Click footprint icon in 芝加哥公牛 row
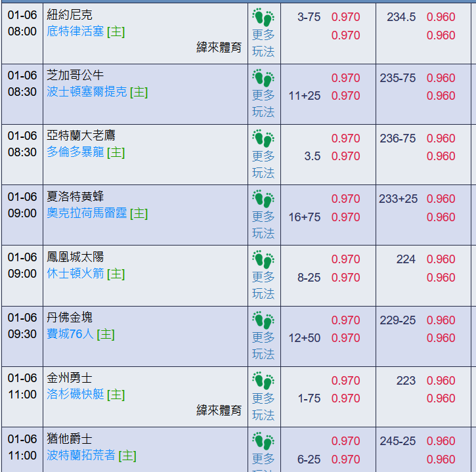This screenshot has width=476, height=472. (x=263, y=78)
